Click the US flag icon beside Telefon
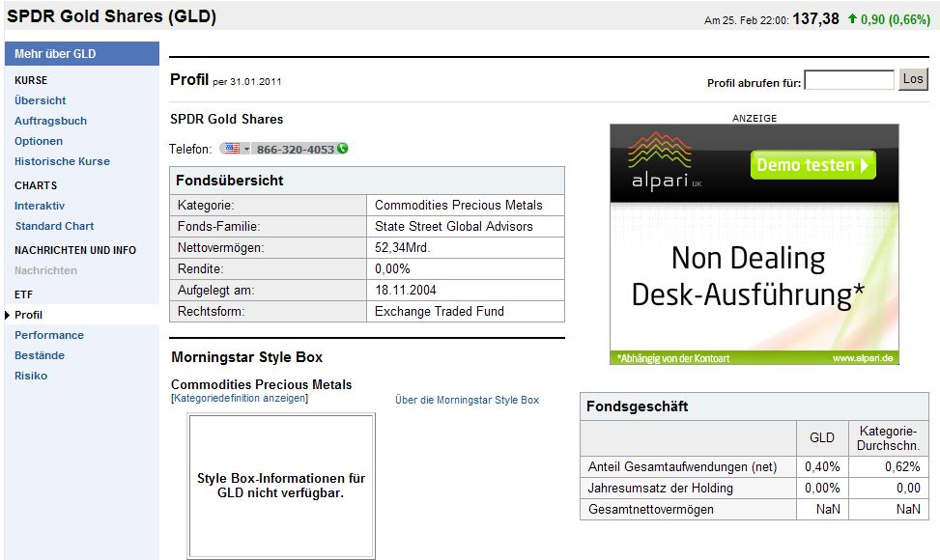 point(232,149)
